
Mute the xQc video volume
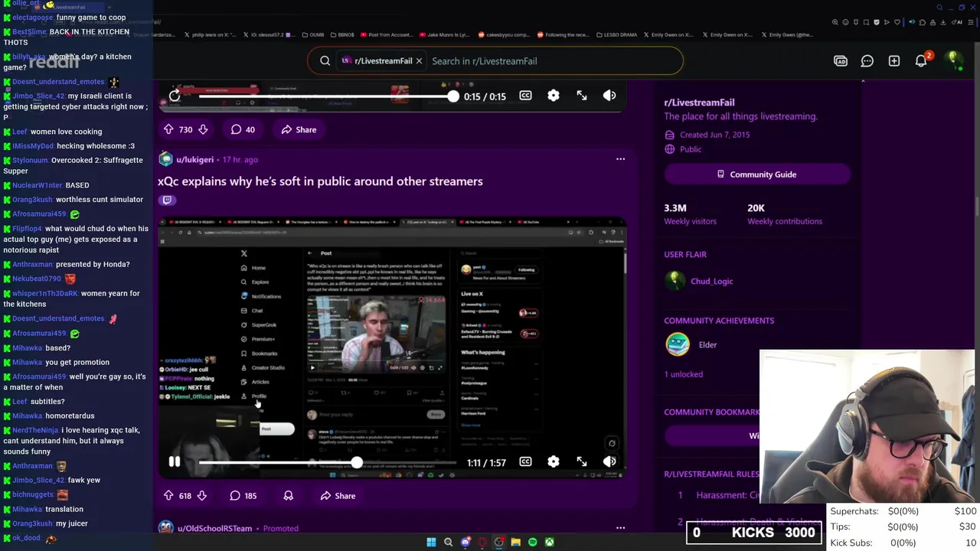coord(609,461)
